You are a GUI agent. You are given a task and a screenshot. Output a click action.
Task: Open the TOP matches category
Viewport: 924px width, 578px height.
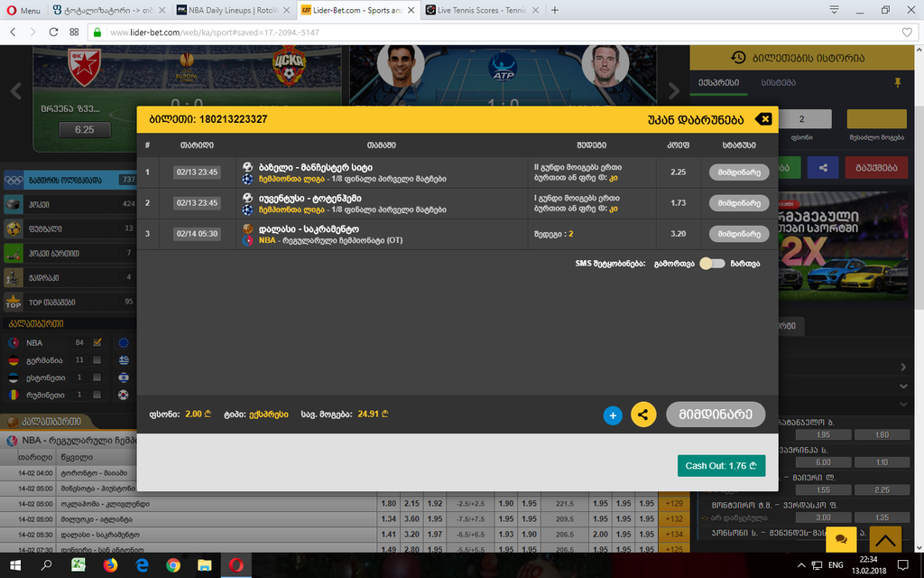click(x=69, y=302)
